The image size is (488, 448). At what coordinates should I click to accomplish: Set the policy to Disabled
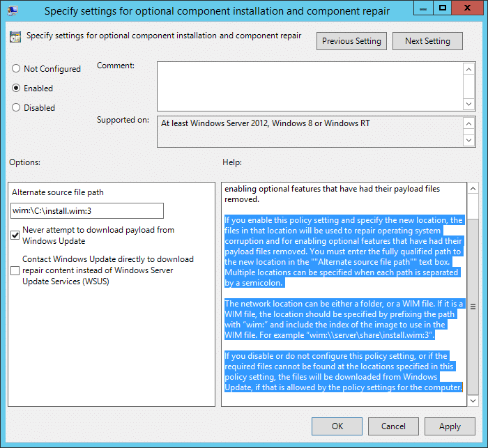[16, 108]
